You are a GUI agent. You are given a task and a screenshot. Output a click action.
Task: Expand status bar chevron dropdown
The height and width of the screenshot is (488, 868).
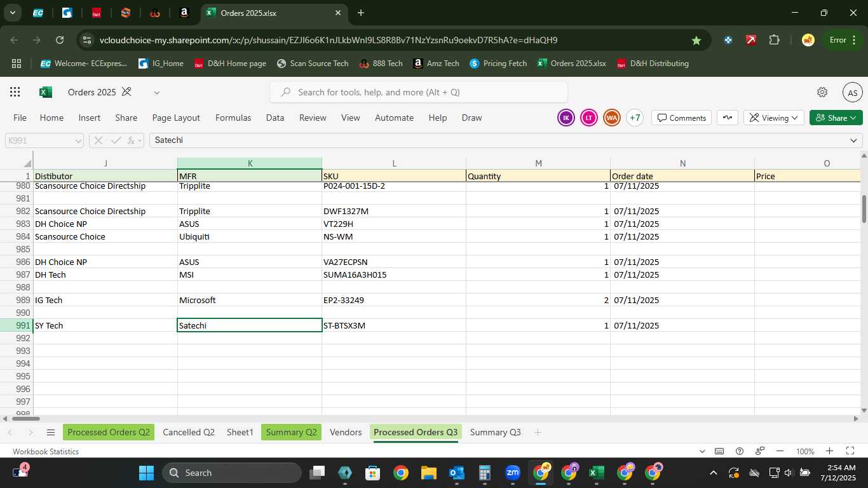[x=702, y=451]
